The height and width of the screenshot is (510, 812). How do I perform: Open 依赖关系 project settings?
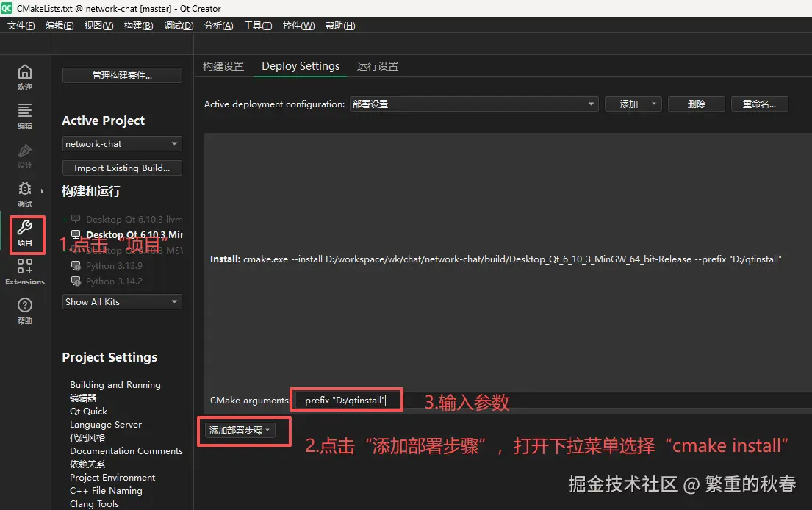pyautogui.click(x=87, y=464)
